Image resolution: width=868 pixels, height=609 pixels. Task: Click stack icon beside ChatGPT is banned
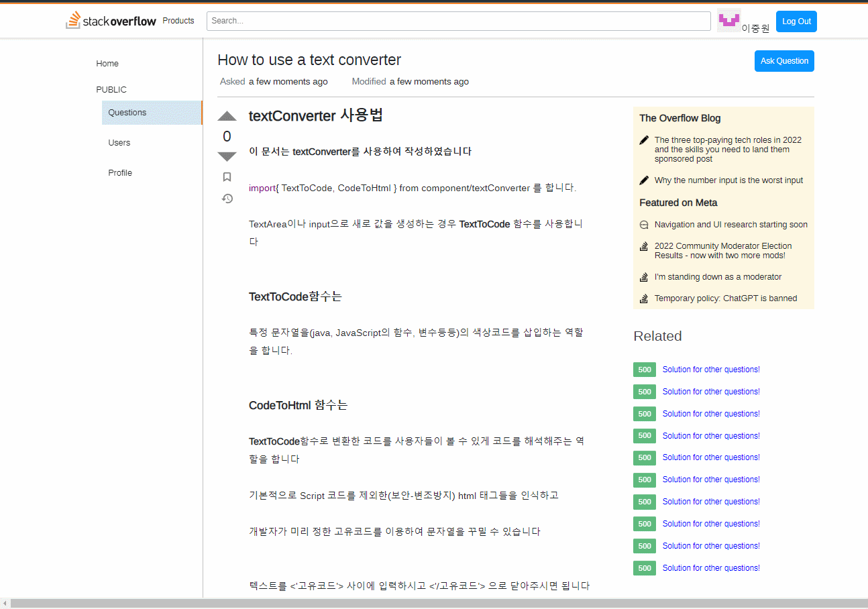[644, 298]
